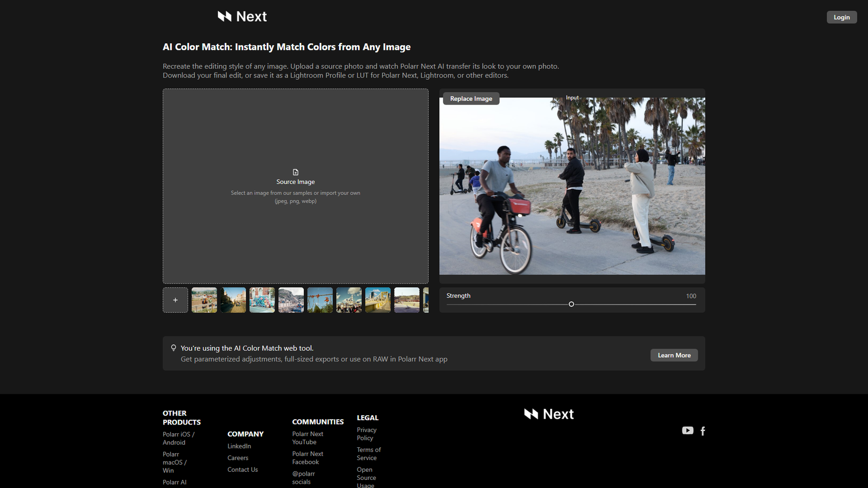Click Learn More about Polarr Next app
This screenshot has width=868, height=488.
[674, 355]
